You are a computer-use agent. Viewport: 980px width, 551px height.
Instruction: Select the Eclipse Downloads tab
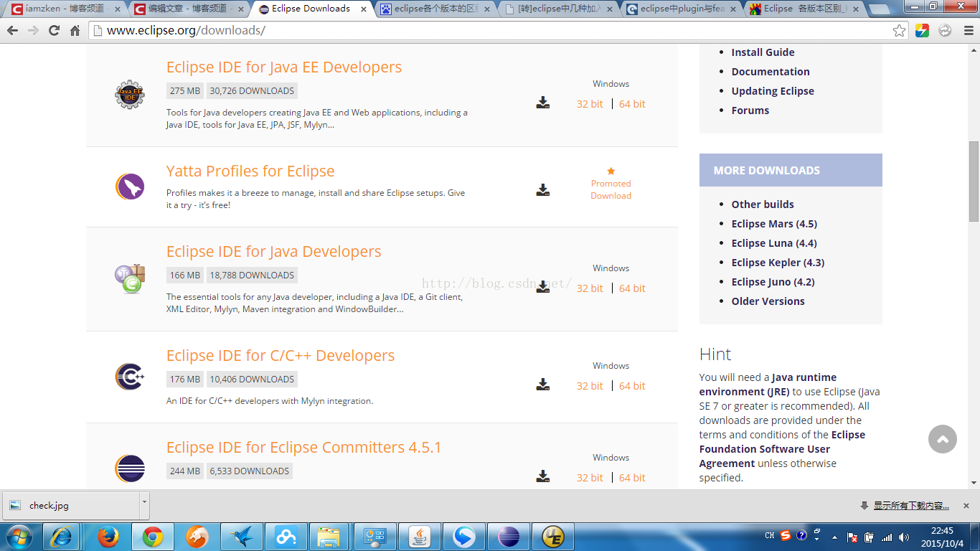pos(311,9)
